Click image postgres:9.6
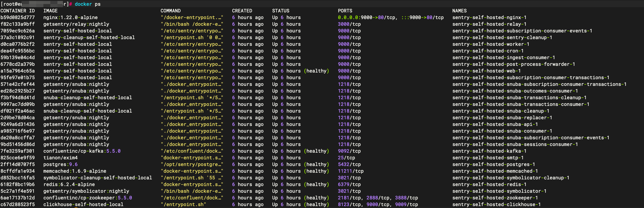 coord(61,164)
